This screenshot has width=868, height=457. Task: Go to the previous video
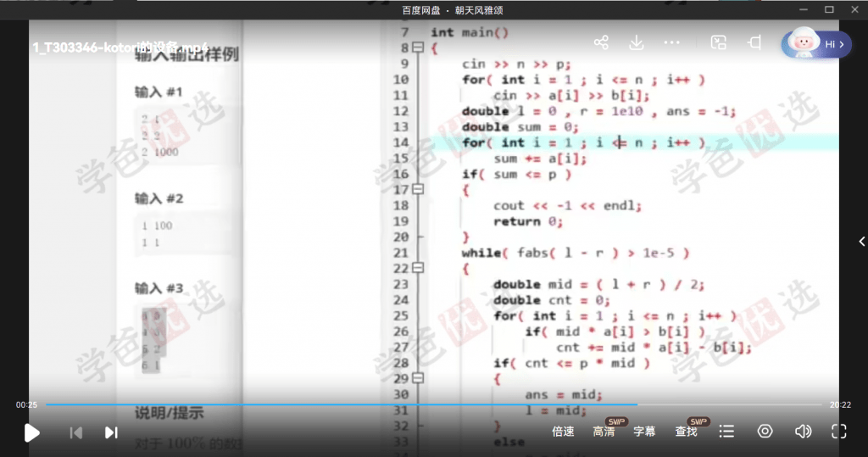pyautogui.click(x=75, y=432)
